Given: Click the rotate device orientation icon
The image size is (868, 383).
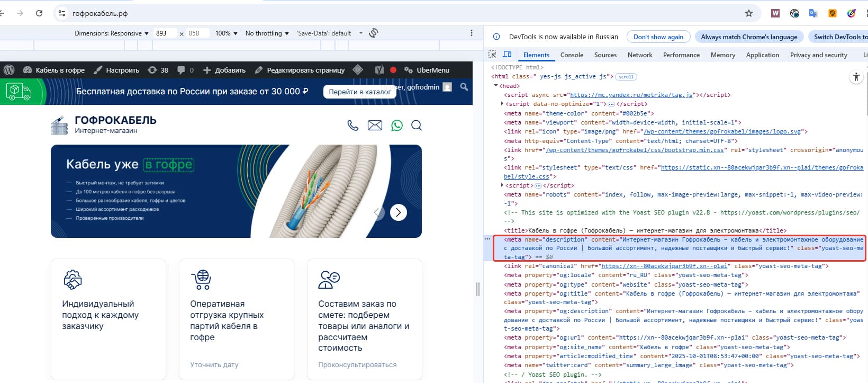Looking at the screenshot, I should [374, 33].
